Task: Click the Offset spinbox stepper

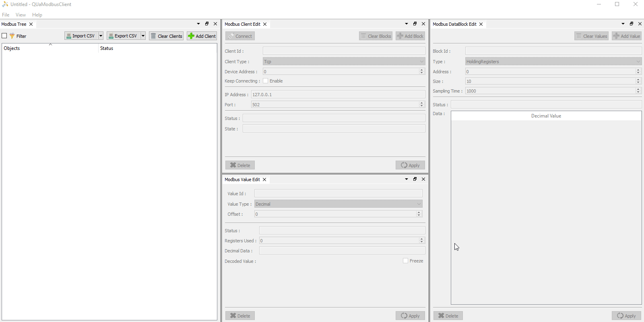Action: [x=419, y=214]
